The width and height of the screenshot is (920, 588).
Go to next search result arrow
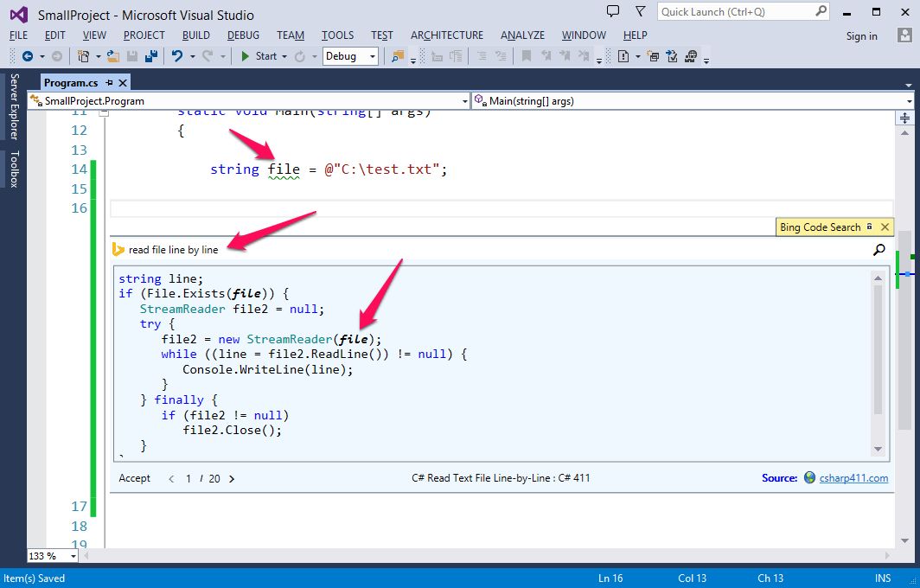(232, 479)
